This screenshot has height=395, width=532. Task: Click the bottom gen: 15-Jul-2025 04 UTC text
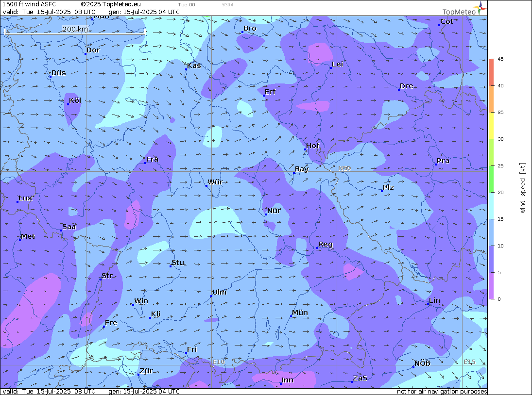click(144, 391)
